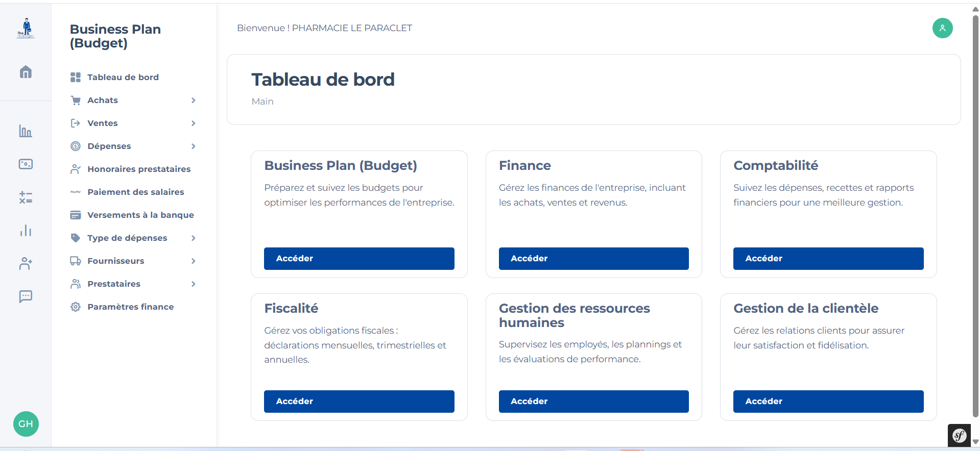Open the add-user icon in left rail
The width and height of the screenshot is (980, 451).
point(26,264)
